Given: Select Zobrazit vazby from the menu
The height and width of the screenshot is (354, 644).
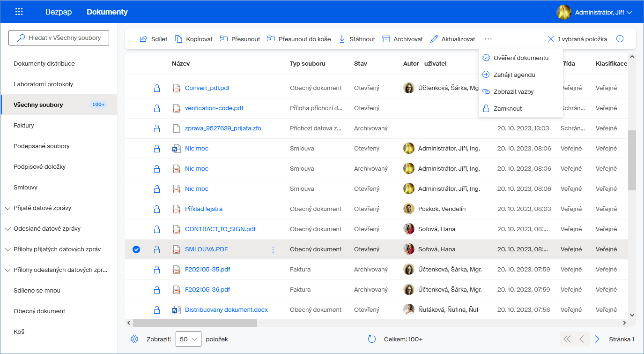Looking at the screenshot, I should point(521,91).
